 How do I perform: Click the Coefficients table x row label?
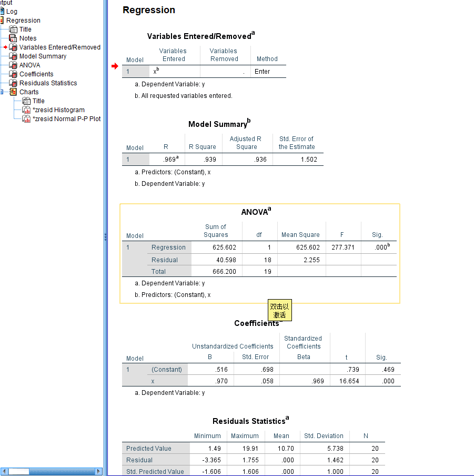pos(153,381)
